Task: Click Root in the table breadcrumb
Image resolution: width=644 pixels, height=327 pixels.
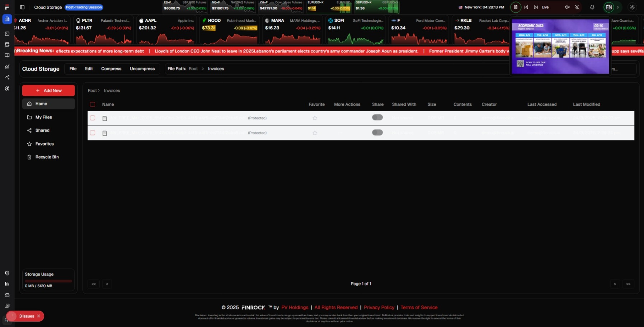Action: click(92, 91)
